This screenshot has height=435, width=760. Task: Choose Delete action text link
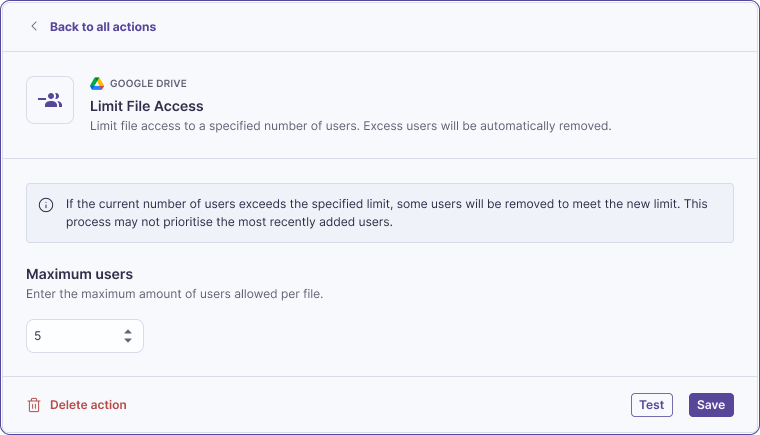88,405
